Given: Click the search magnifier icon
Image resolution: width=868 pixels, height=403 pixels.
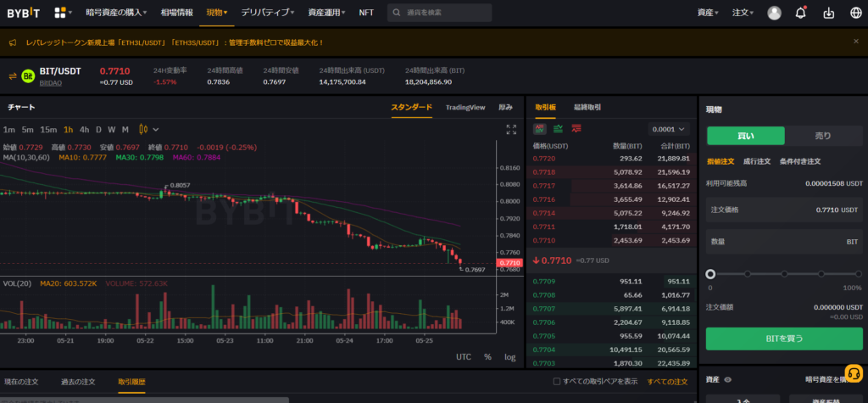Looking at the screenshot, I should (x=397, y=13).
